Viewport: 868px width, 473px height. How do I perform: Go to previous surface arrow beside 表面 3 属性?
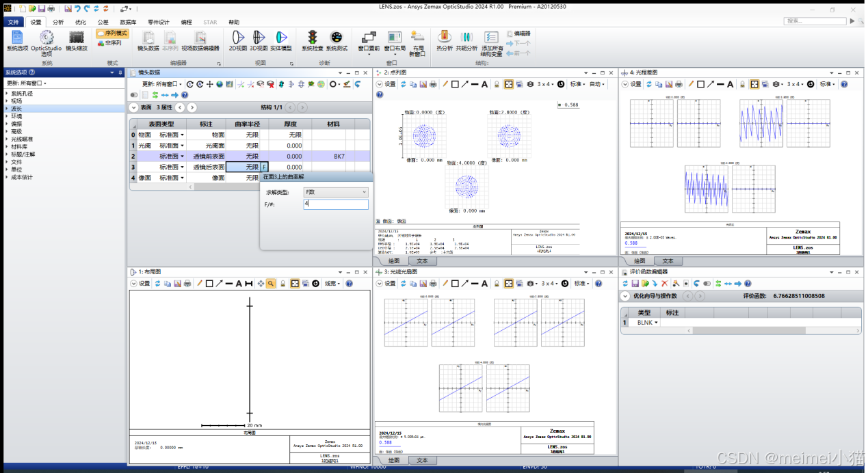pos(180,107)
